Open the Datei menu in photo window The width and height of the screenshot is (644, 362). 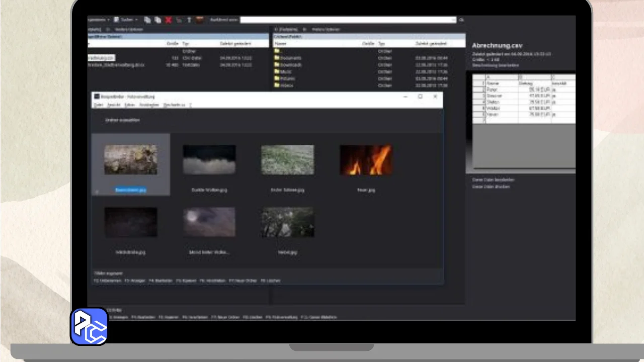pos(99,105)
